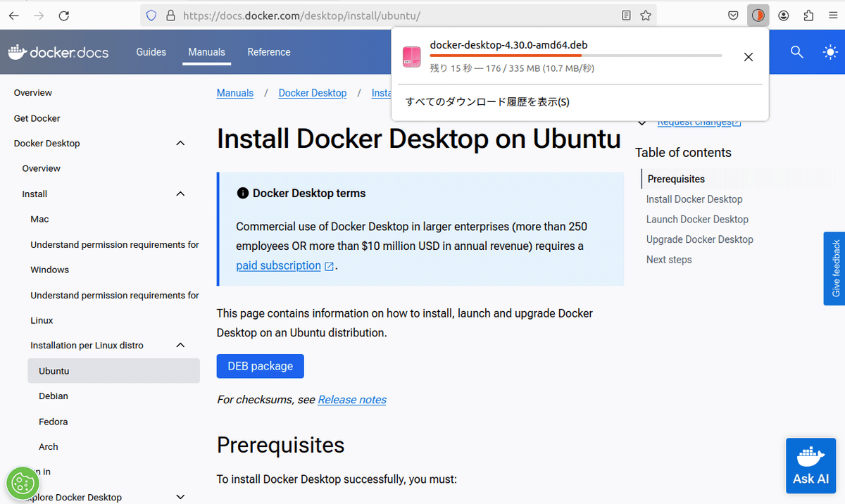Expand the Explore Docker Desktop section
845x504 pixels.
click(180, 496)
